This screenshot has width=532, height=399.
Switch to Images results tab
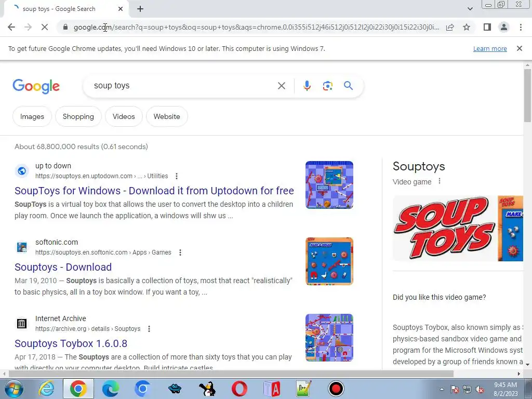(32, 116)
